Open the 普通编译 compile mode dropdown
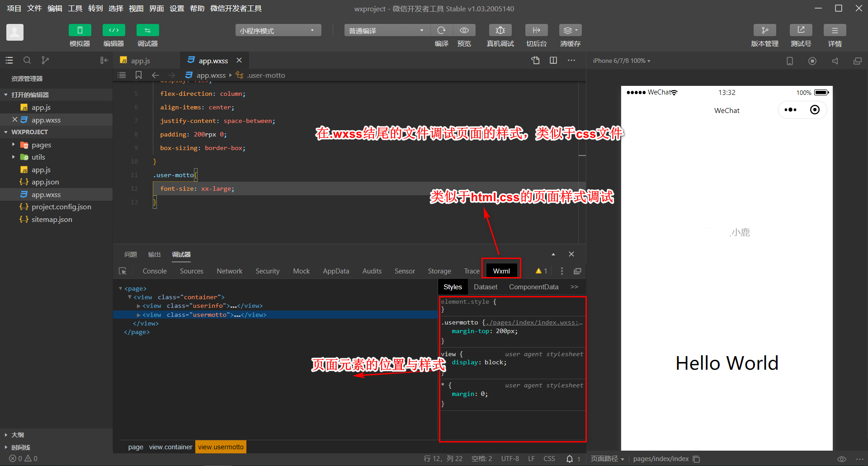The image size is (868, 466). click(x=387, y=30)
